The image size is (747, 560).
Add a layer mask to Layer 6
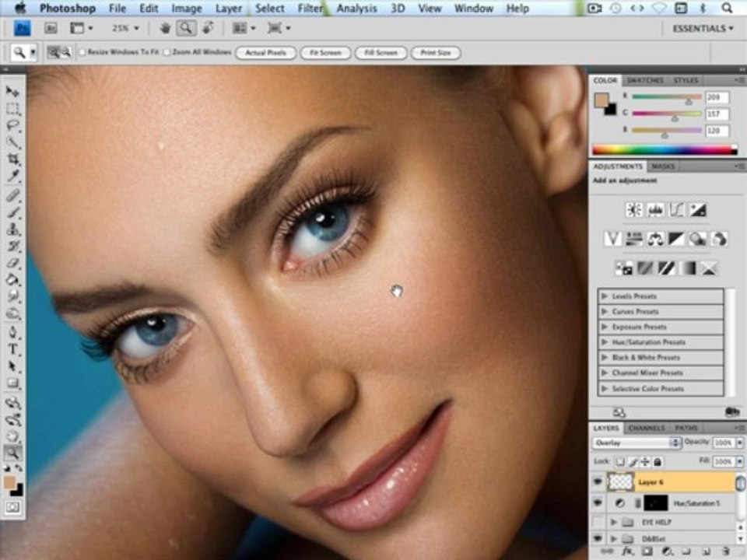coord(647,551)
